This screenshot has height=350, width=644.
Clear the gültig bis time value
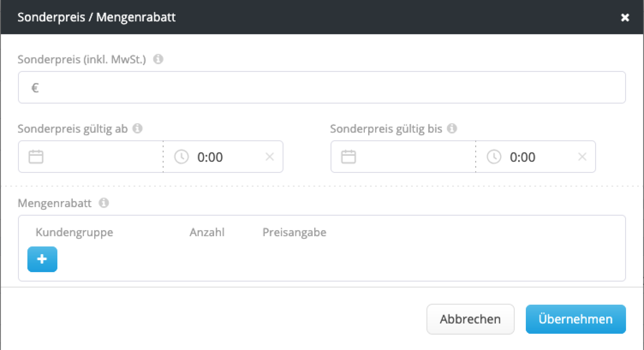582,157
